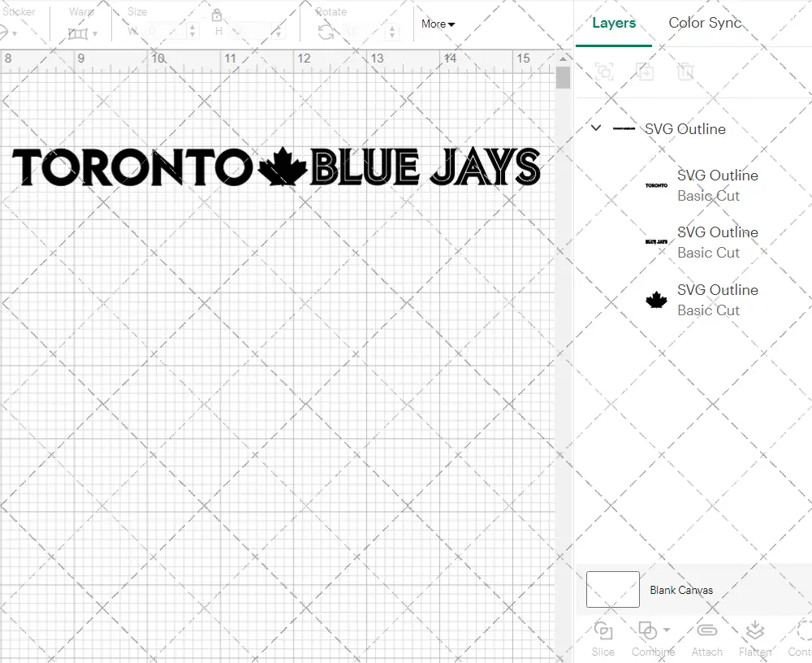Click the Delete trash icon

pos(686,71)
